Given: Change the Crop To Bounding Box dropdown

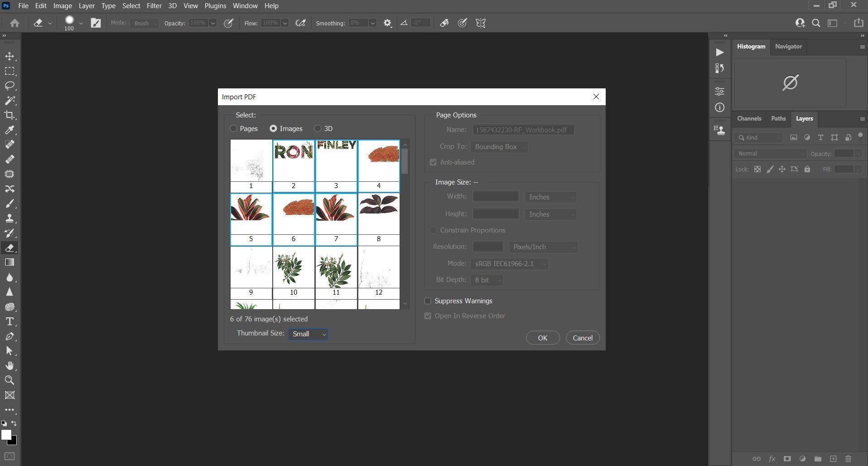Looking at the screenshot, I should (499, 147).
